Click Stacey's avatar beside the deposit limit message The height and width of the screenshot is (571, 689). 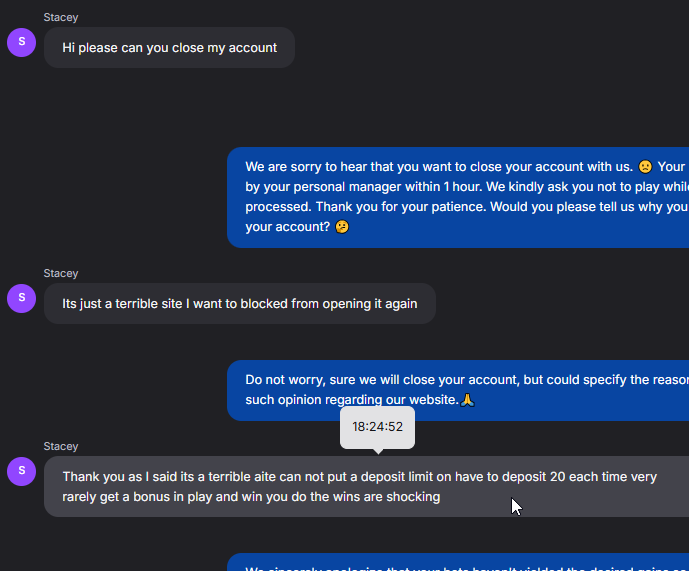tap(21, 470)
